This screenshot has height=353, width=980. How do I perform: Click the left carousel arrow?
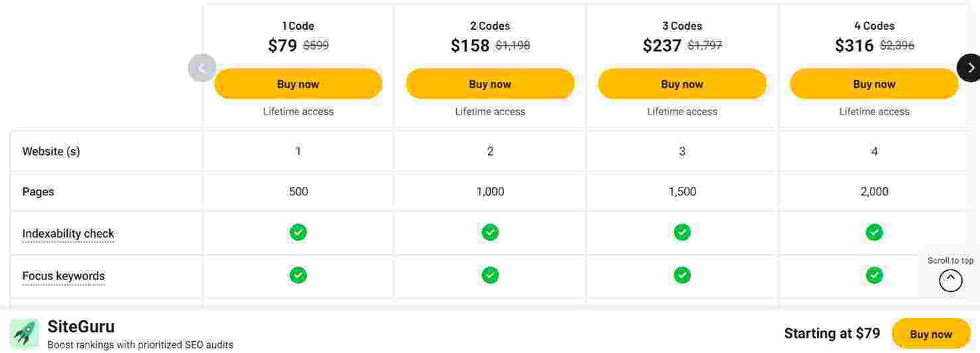202,68
